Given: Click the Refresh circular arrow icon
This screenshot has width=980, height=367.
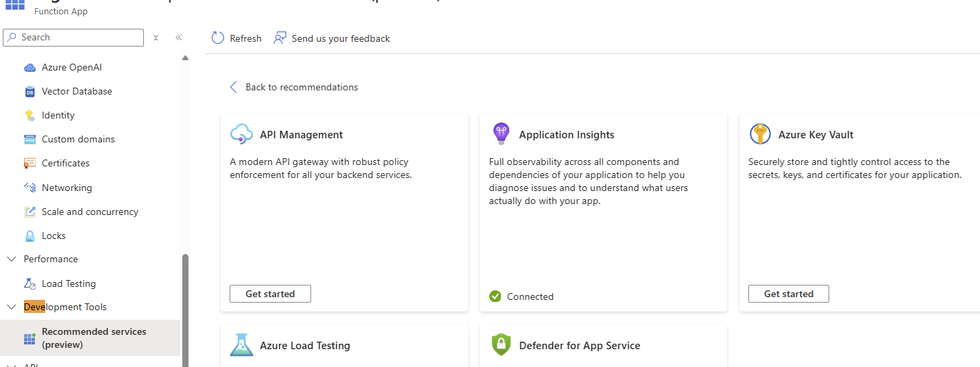Looking at the screenshot, I should click(218, 38).
